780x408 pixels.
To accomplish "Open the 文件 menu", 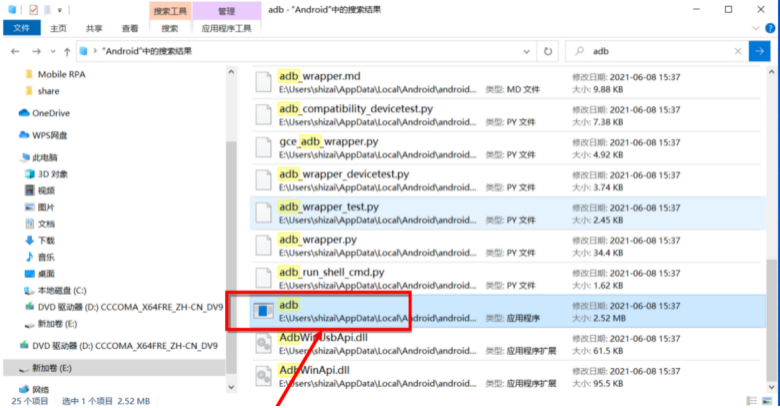I will point(21,29).
